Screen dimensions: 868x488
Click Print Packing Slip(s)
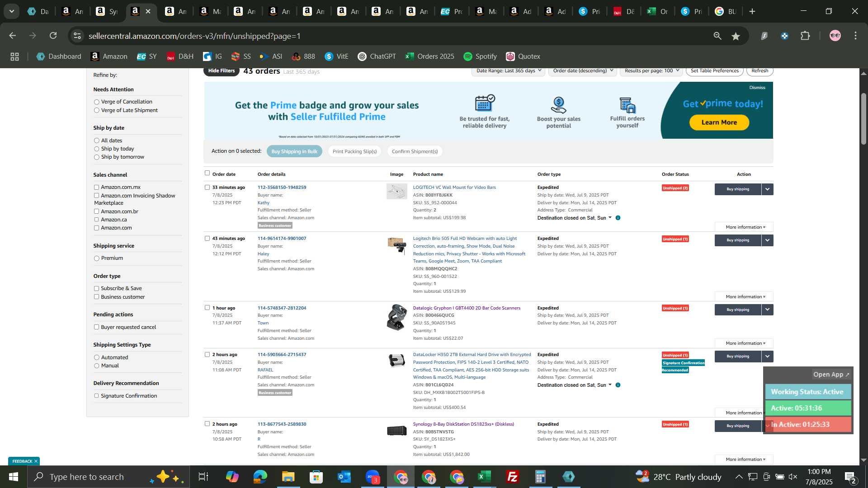coord(354,151)
